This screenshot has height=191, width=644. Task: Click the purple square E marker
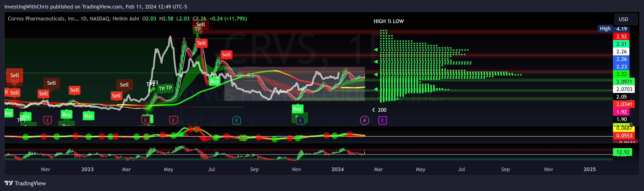point(382,121)
